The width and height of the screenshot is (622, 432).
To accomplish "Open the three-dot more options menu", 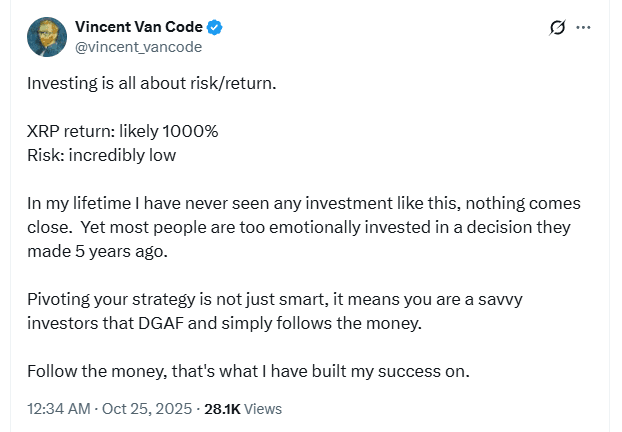I will pyautogui.click(x=585, y=27).
